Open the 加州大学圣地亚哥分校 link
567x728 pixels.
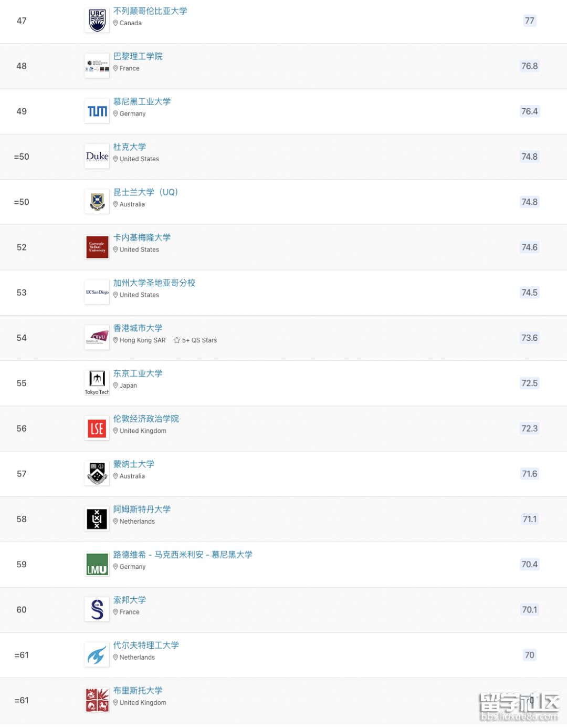[154, 283]
